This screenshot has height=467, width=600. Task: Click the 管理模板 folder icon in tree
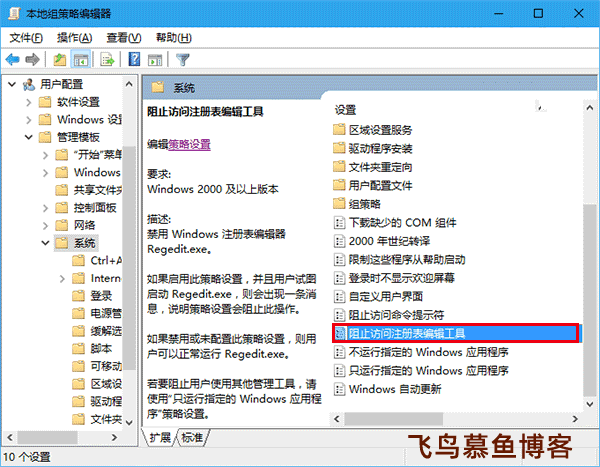45,137
